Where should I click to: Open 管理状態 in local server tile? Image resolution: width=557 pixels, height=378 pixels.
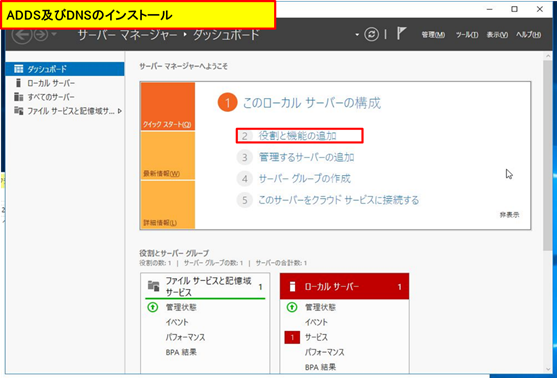[x=320, y=307]
